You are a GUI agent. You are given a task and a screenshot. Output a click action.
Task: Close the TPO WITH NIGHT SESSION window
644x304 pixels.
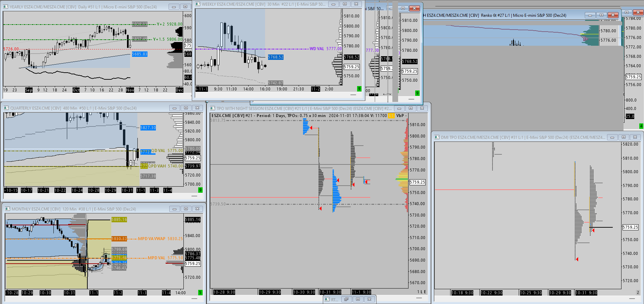tap(422, 108)
